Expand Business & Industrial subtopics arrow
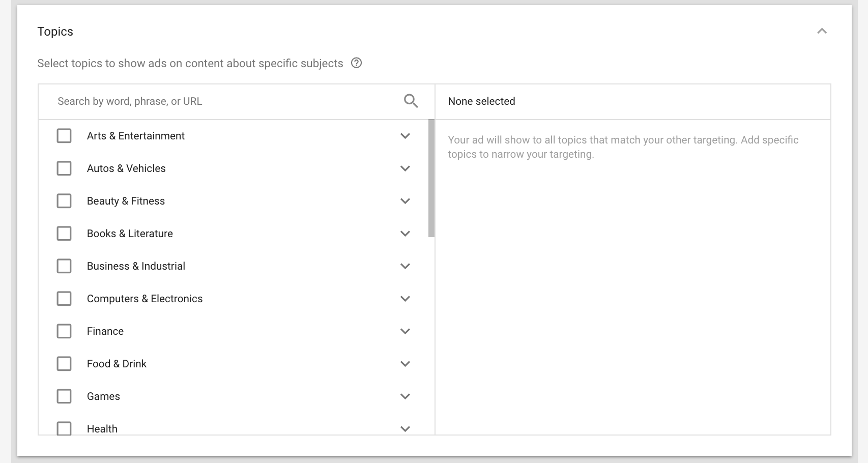868x463 pixels. [x=405, y=266]
